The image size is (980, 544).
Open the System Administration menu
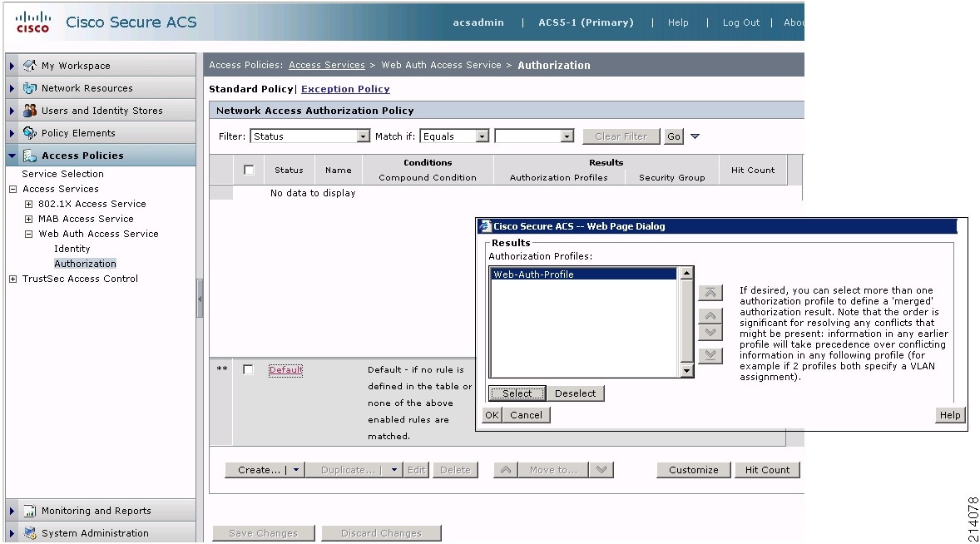101,533
